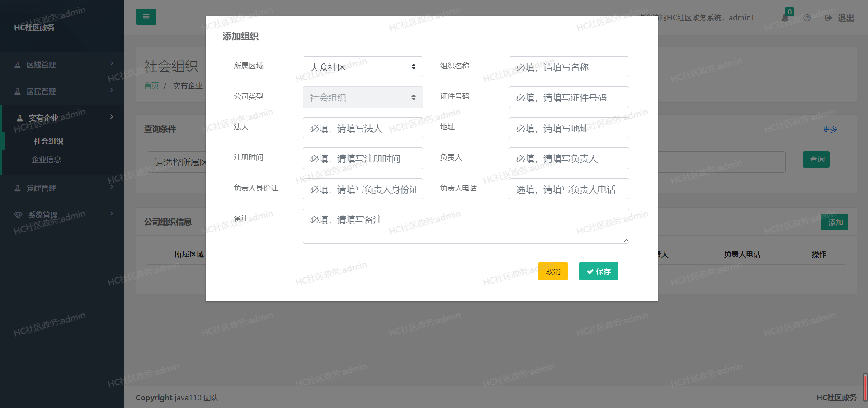Viewport: 868px width, 408px height.
Task: Click the 居民管理 sidebar icon
Action: (18, 91)
